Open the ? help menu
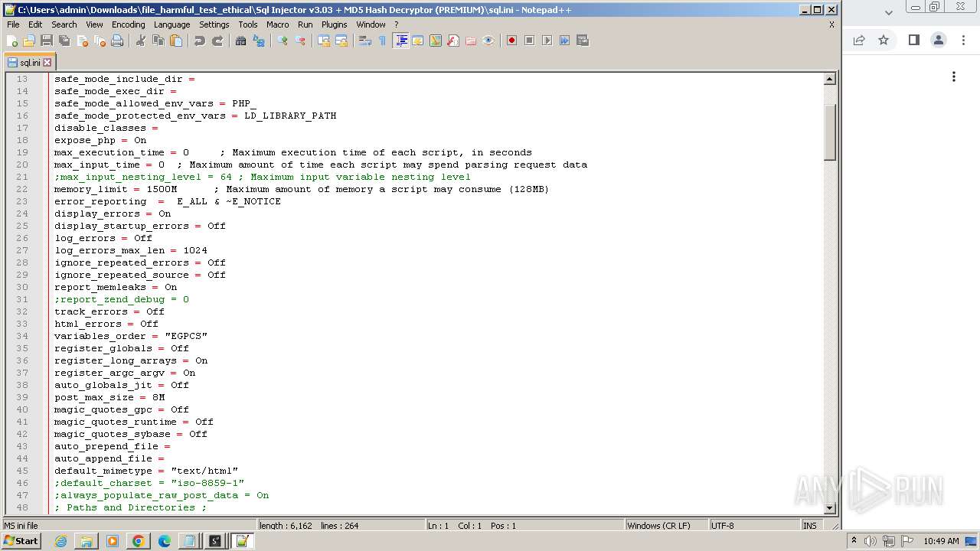This screenshot has height=551, width=980. tap(397, 24)
